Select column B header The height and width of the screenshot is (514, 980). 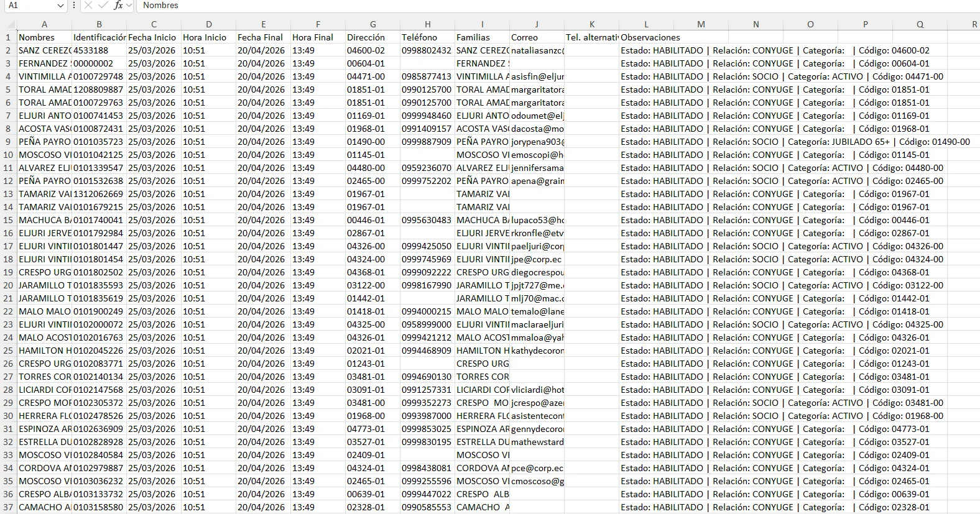click(99, 24)
